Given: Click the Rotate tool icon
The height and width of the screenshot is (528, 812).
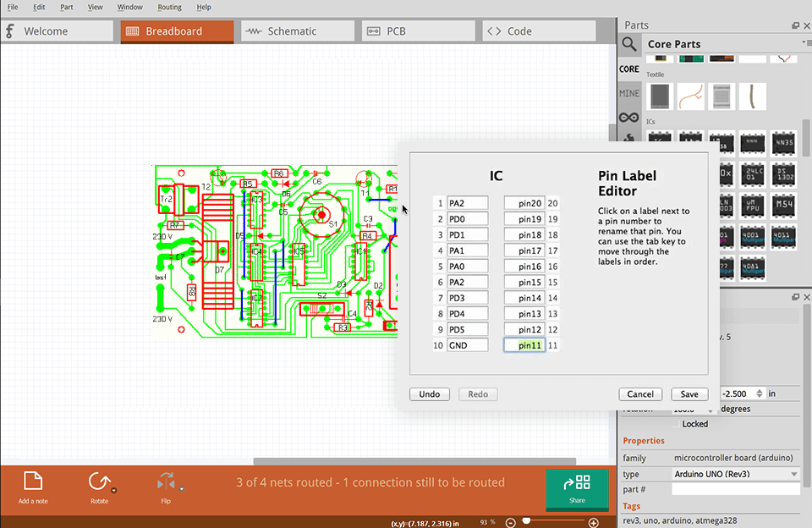Looking at the screenshot, I should [x=99, y=482].
